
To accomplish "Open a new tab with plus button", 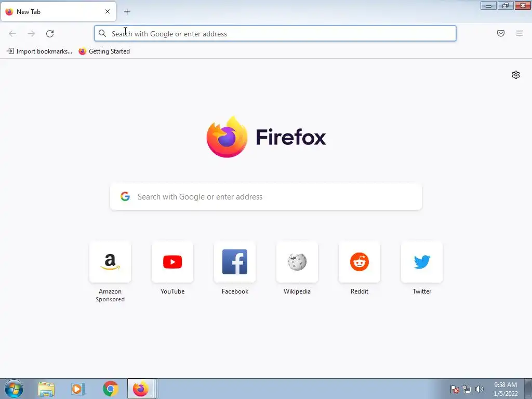I will coord(127,12).
